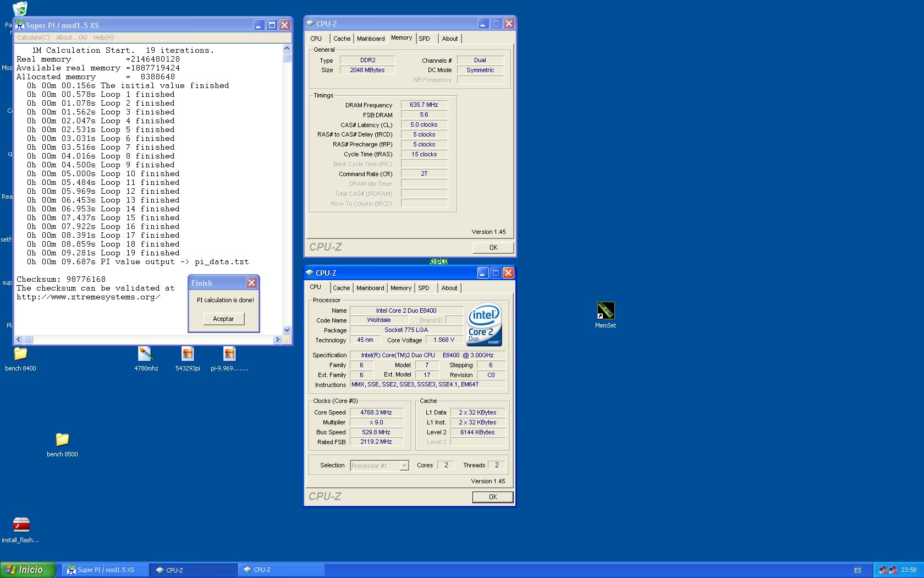Select About tab in lower CPU-Z window
Viewport: 924px width, 578px height.
coord(449,288)
